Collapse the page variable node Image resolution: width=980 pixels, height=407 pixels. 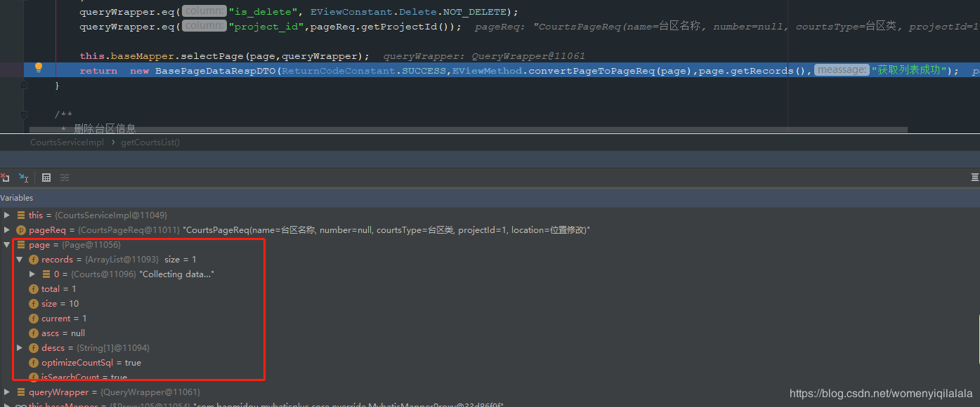(7, 245)
